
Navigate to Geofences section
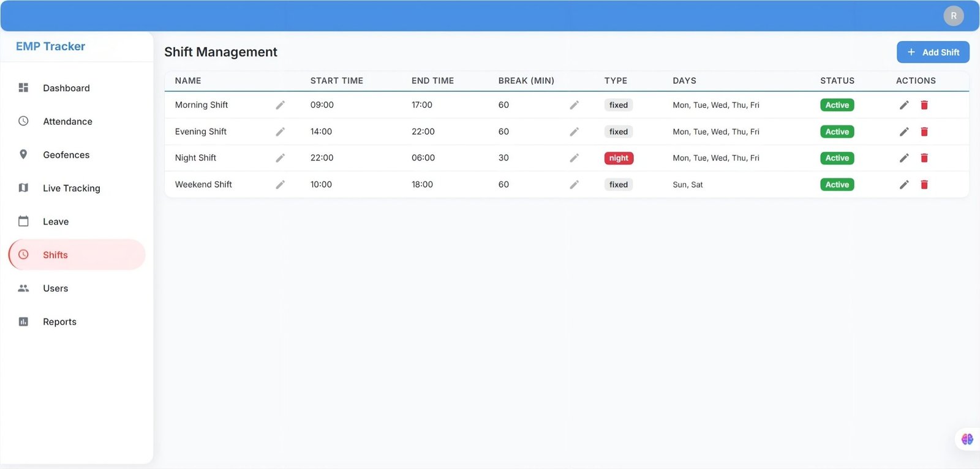point(66,155)
